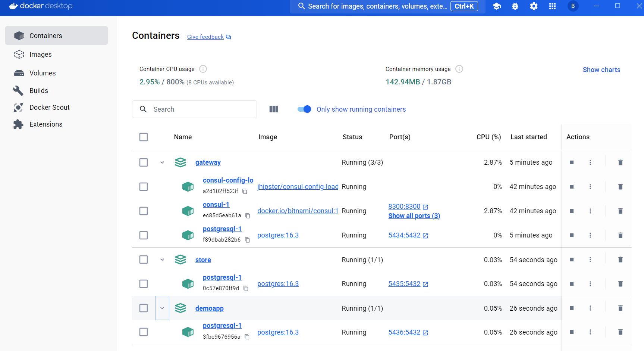The height and width of the screenshot is (351, 644).
Task: Select the store stack checkbox
Action: tap(144, 260)
